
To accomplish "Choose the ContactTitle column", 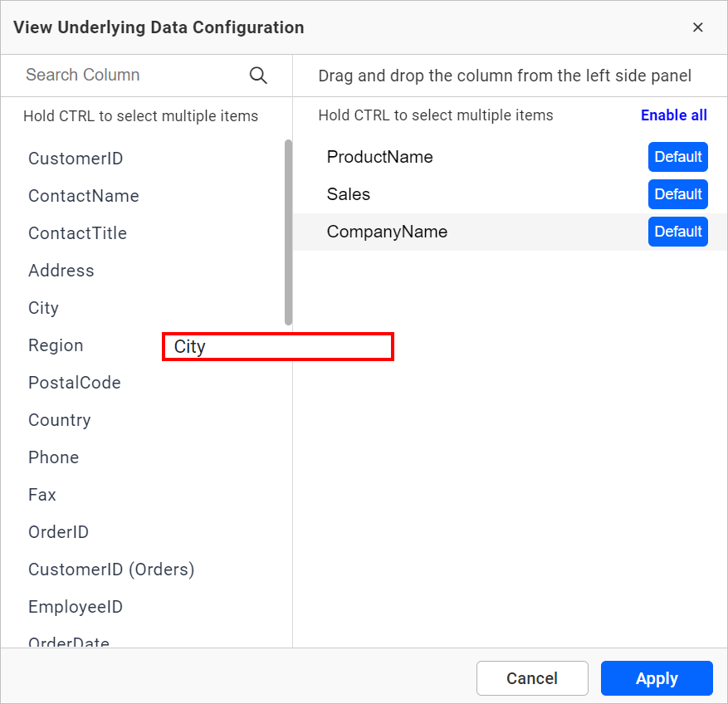I will pyautogui.click(x=77, y=233).
